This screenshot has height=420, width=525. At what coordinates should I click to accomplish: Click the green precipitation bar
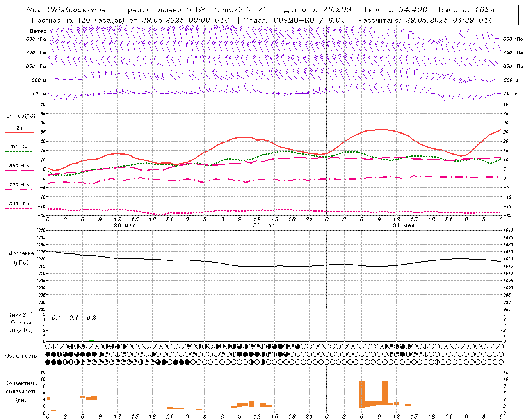point(91,340)
